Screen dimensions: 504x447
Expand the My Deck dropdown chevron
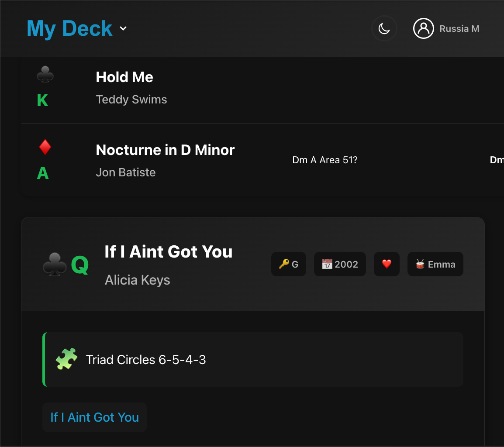click(123, 29)
